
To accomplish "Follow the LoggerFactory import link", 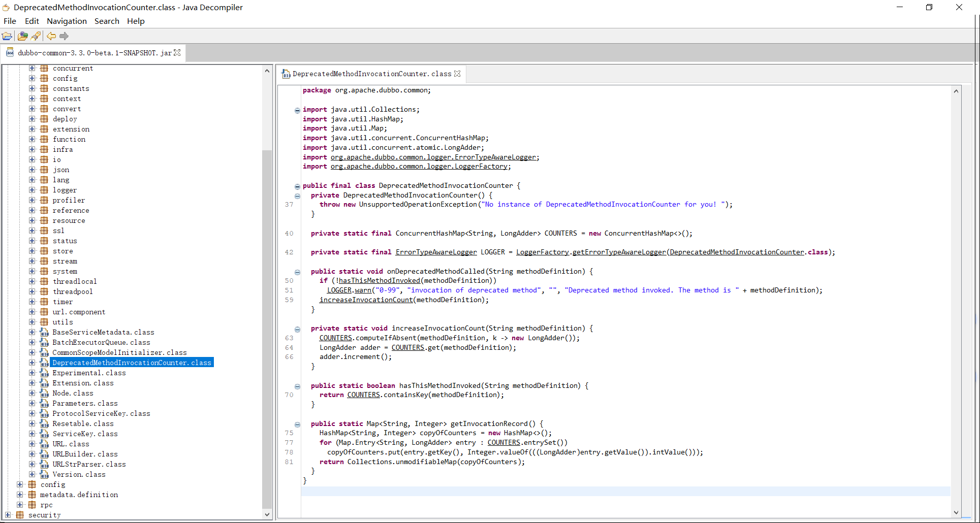I will [x=419, y=167].
